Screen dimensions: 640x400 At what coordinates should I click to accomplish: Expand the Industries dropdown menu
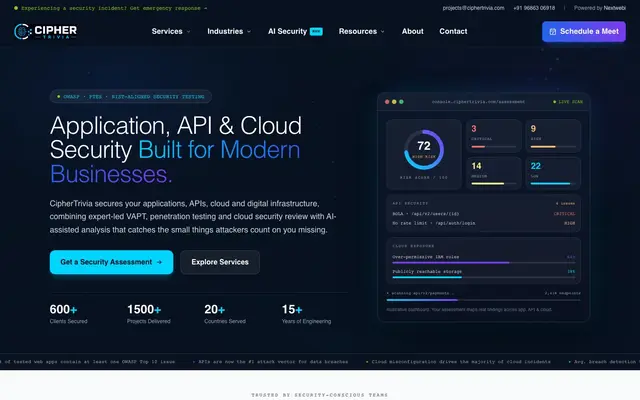[x=229, y=31]
